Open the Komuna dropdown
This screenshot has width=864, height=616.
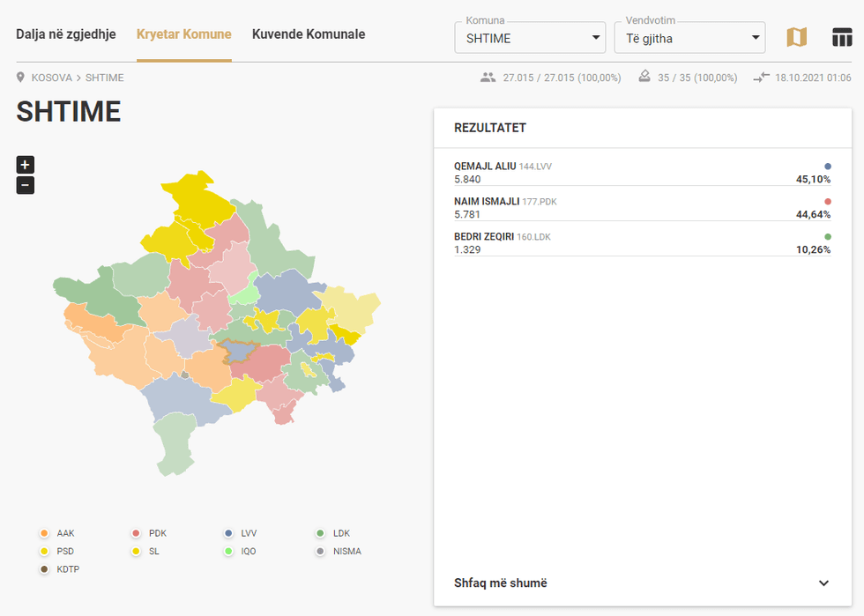[x=530, y=38]
